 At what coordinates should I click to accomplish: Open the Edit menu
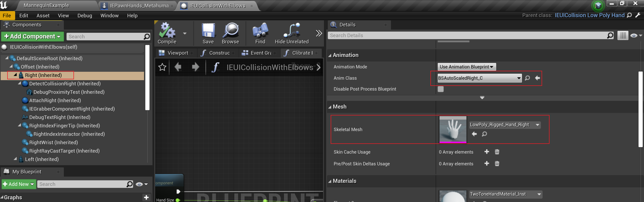click(x=24, y=15)
